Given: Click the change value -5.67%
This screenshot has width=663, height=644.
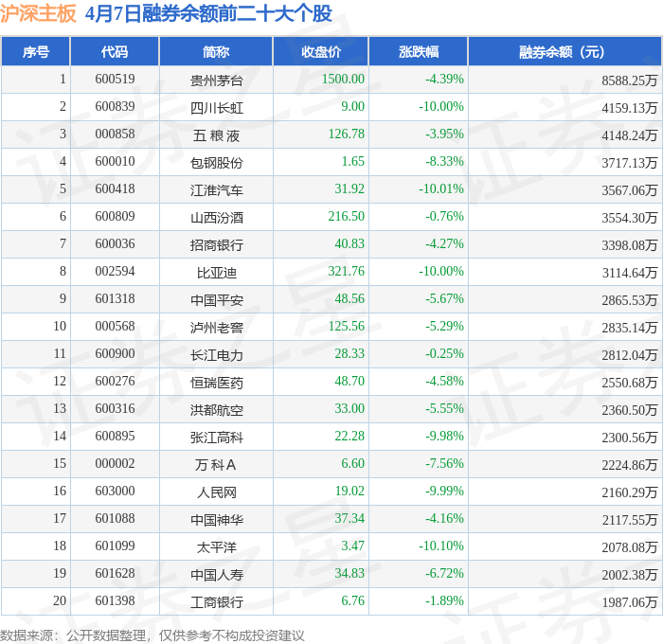Looking at the screenshot, I should 444,298.
